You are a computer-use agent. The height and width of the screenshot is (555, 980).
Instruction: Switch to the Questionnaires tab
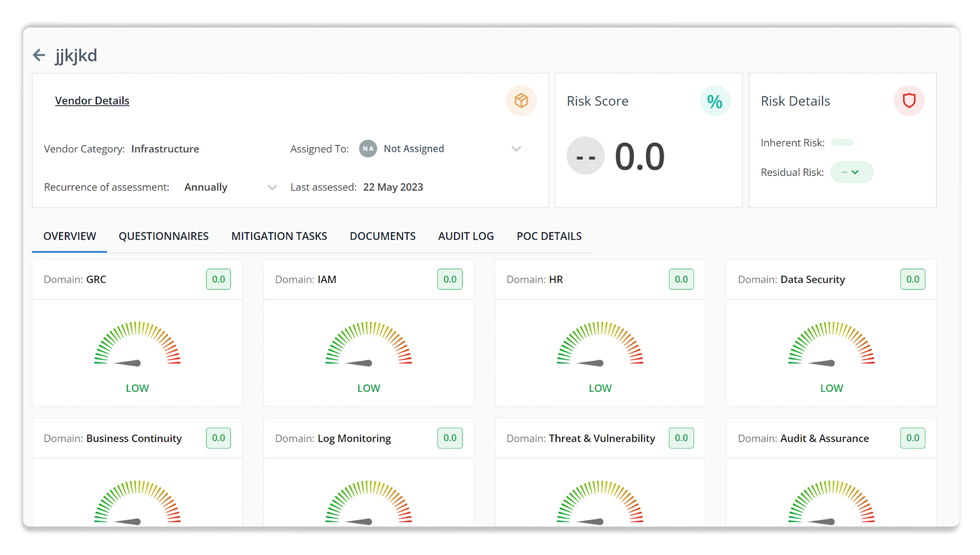(x=163, y=236)
